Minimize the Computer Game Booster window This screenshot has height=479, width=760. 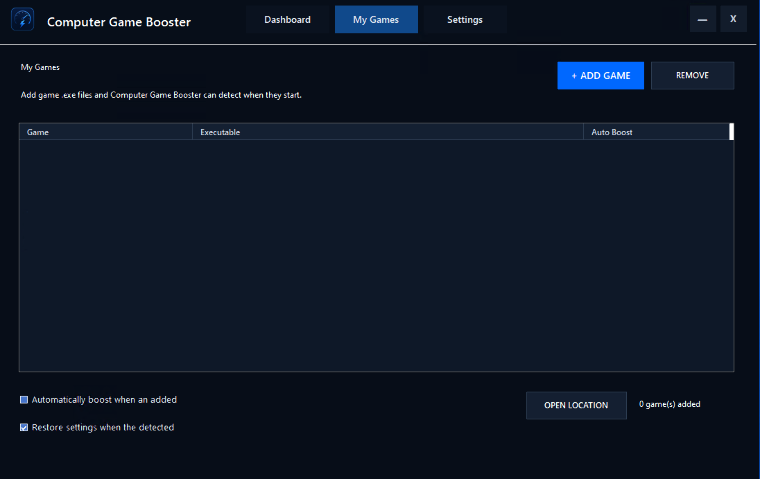[x=703, y=19]
